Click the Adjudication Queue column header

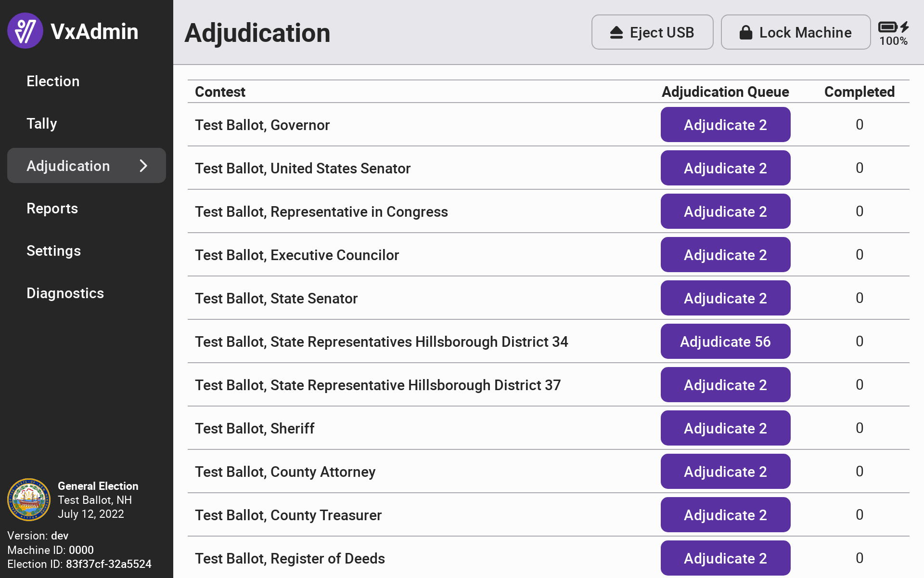coord(725,92)
